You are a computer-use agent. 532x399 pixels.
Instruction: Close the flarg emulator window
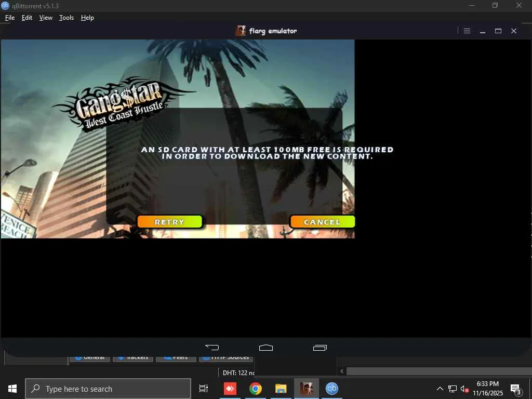click(x=514, y=31)
